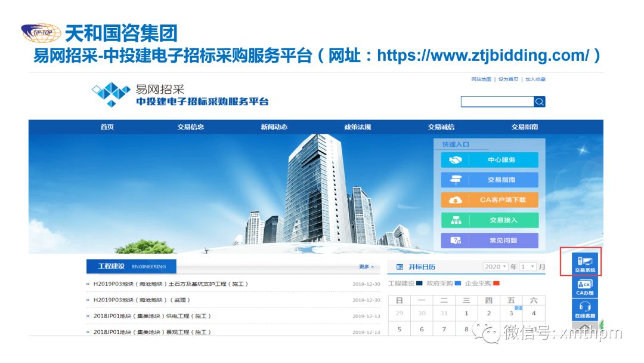The width and height of the screenshot is (644, 363).
Task: Click the signpost icon on 交易指南
Action: pyautogui.click(x=456, y=180)
